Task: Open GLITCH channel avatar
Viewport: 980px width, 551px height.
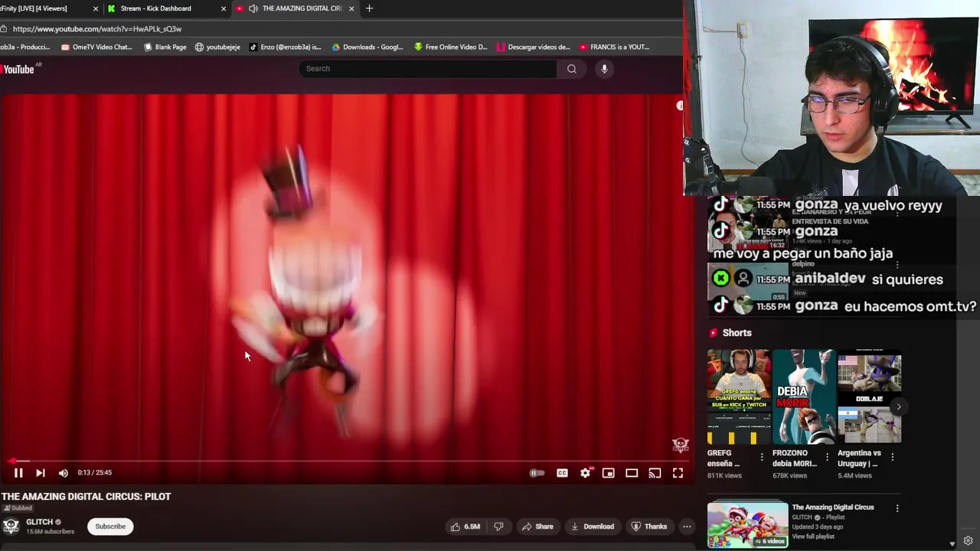Action: 11,526
